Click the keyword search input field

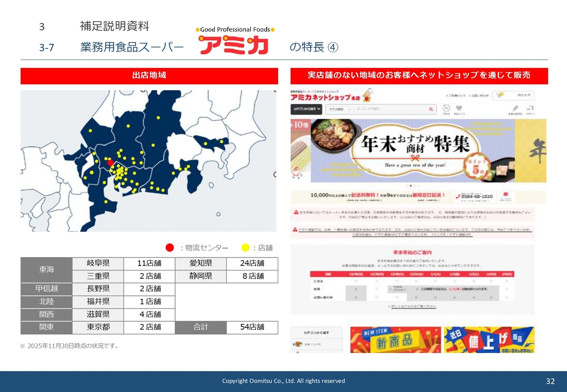(390, 109)
